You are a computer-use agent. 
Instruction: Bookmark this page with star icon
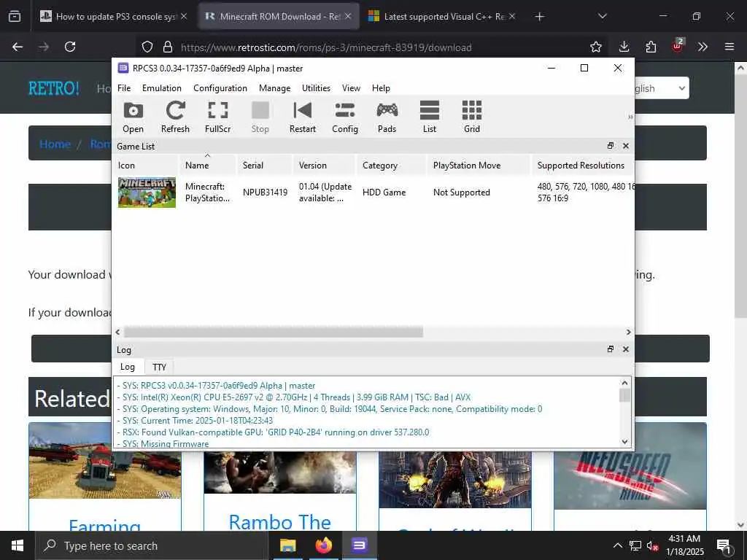(x=595, y=47)
